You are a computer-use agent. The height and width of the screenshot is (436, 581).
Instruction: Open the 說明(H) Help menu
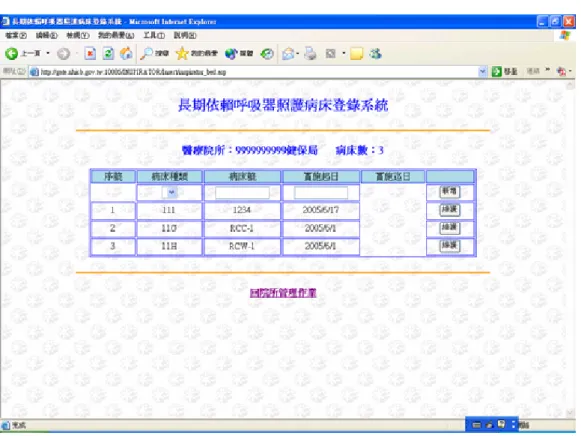click(x=185, y=36)
